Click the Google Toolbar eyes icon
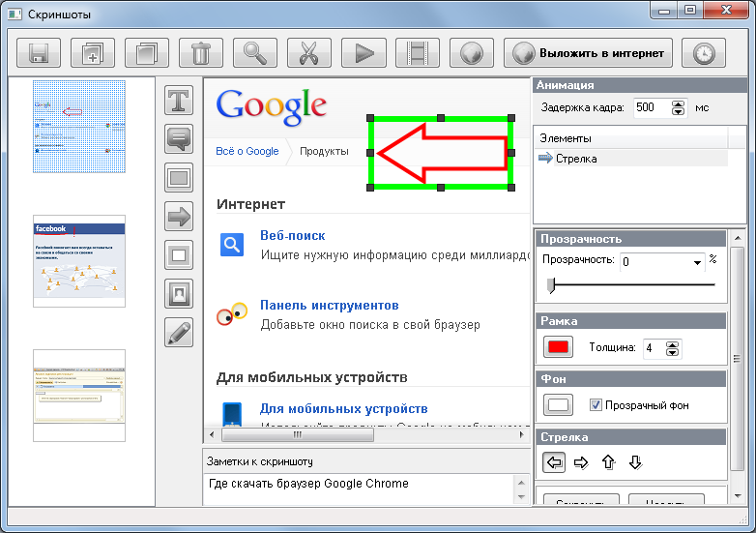The width and height of the screenshot is (756, 533). coord(232,314)
